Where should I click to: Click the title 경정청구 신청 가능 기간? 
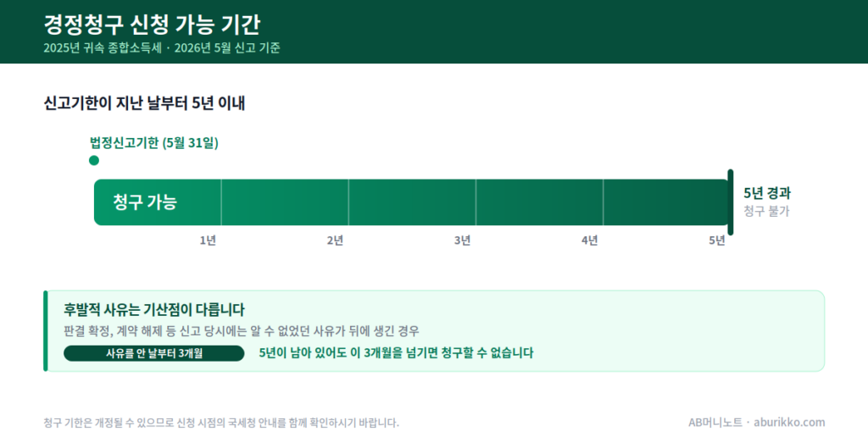(152, 25)
